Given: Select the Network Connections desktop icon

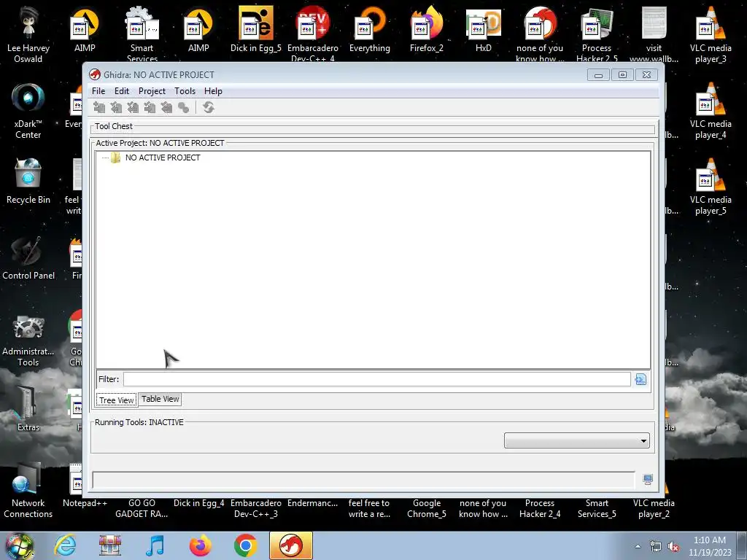Looking at the screenshot, I should (x=28, y=489).
